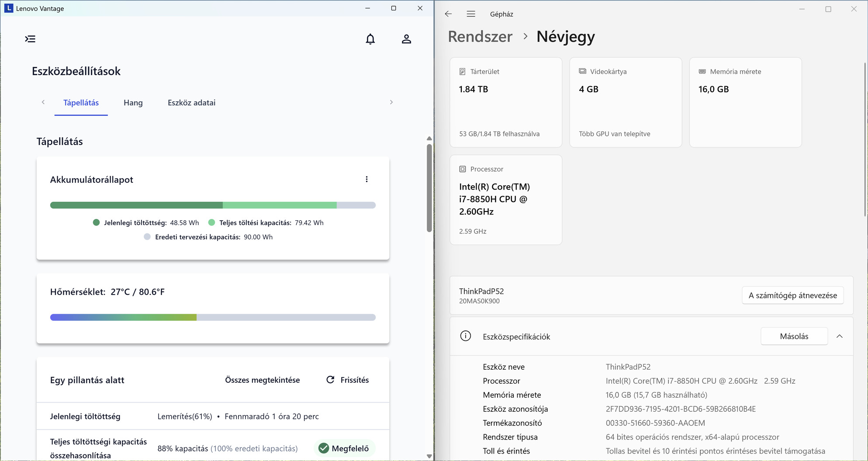
Task: Open Gépház hamburger navigation menu
Action: (x=471, y=14)
